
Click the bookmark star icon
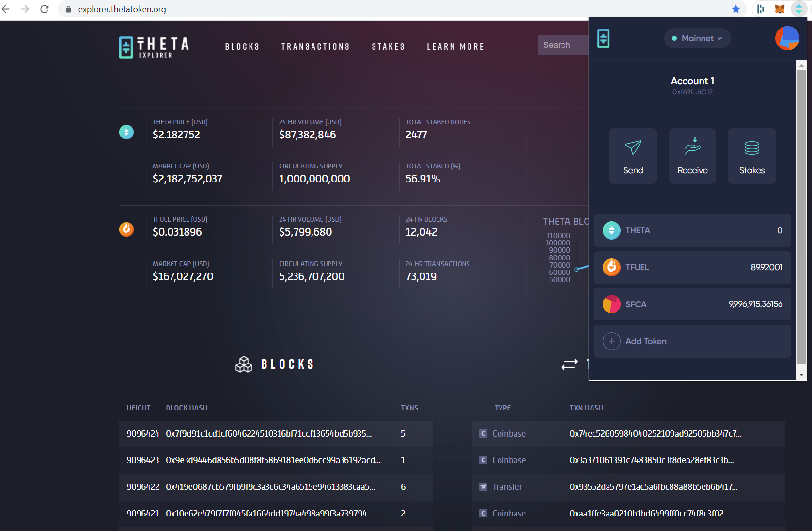[736, 9]
